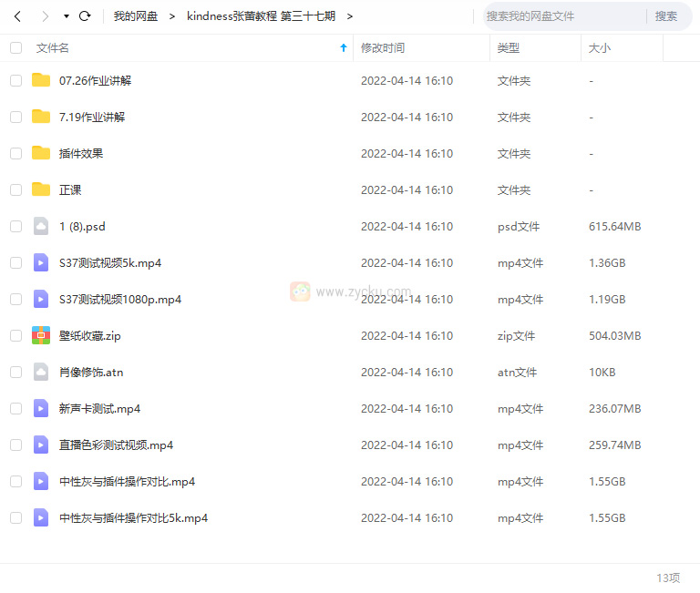Toggle the select-all checkbox in header

click(x=15, y=47)
